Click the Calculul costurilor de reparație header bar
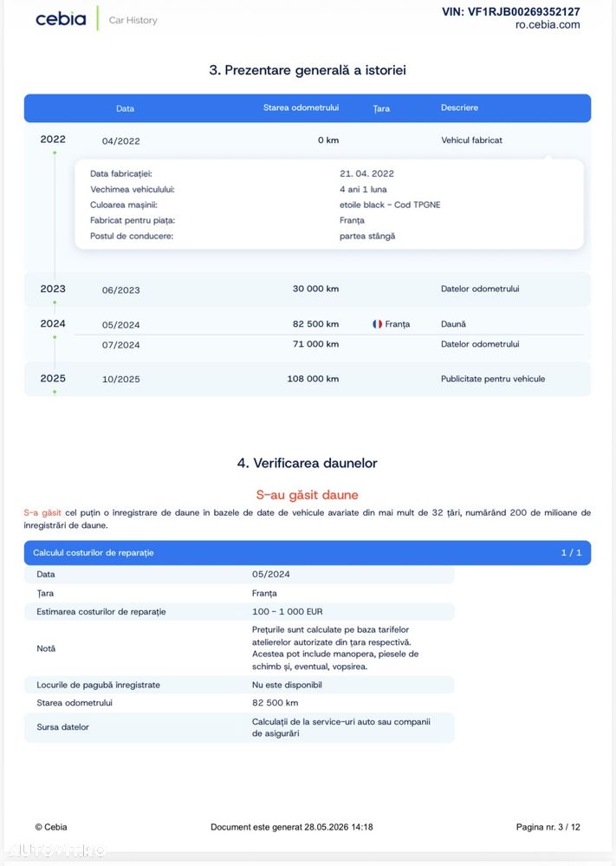This screenshot has width=616, height=866. pos(308,553)
